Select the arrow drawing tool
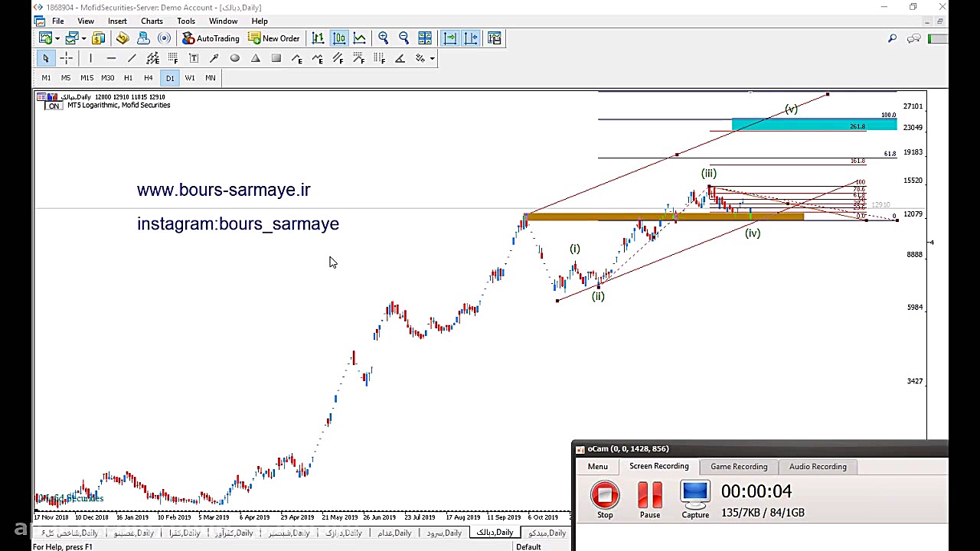Screen dimensions: 980x551 coord(214,58)
